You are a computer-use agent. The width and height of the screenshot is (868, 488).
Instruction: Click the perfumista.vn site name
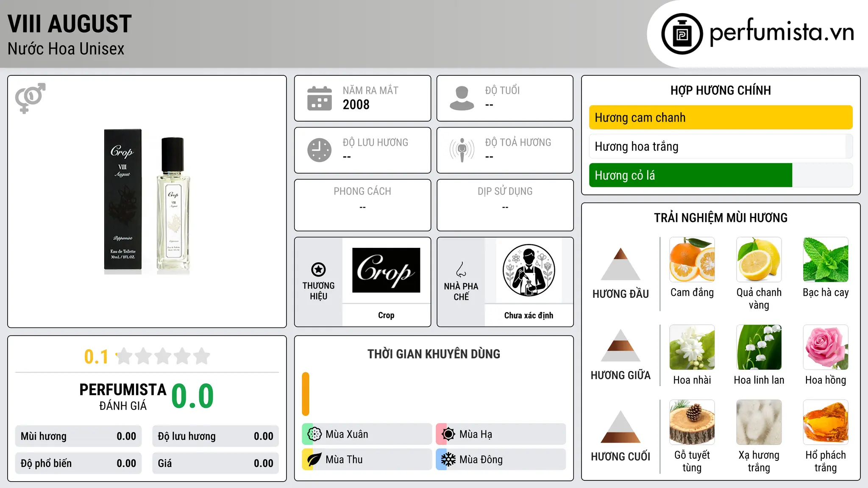[x=782, y=33]
